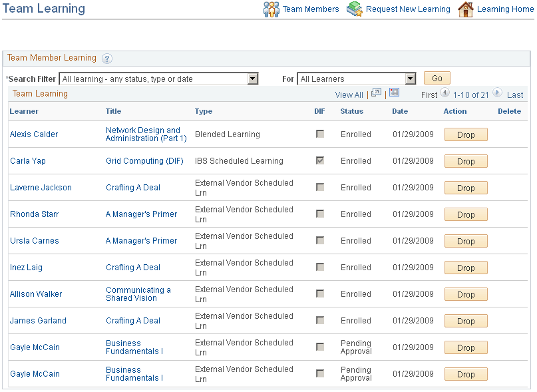Select Team Members from the top navigation
This screenshot has width=537, height=392.
click(311, 9)
